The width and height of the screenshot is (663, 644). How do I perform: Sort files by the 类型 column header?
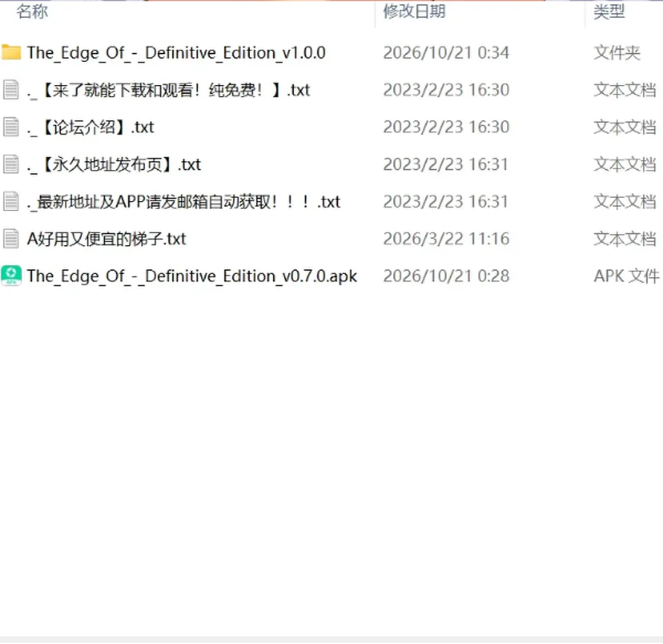[609, 12]
